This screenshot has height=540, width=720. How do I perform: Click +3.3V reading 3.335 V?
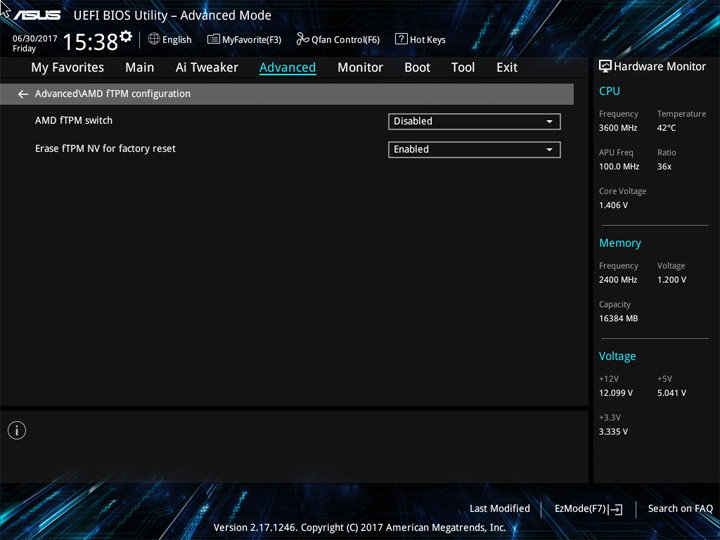click(x=613, y=432)
